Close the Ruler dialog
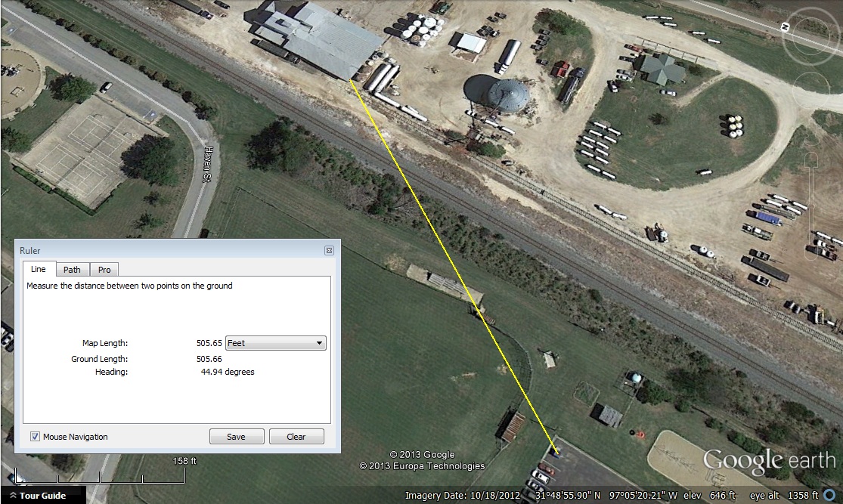 [329, 250]
